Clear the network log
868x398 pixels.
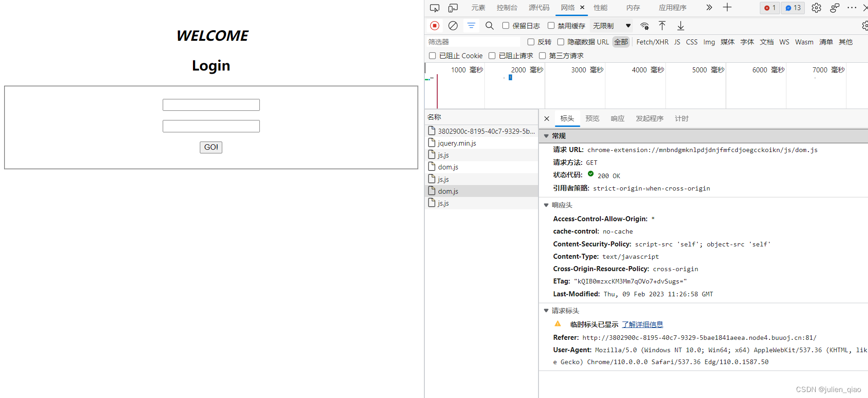tap(453, 26)
